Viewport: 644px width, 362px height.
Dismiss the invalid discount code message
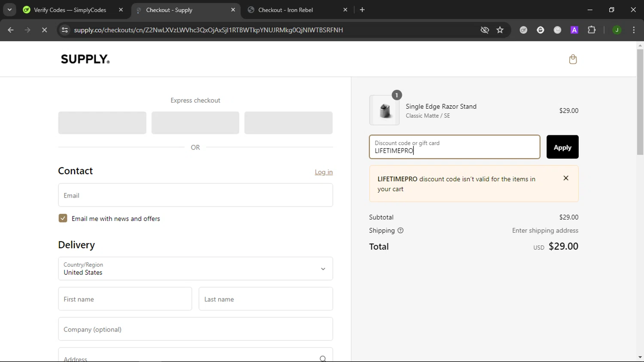coord(566,178)
